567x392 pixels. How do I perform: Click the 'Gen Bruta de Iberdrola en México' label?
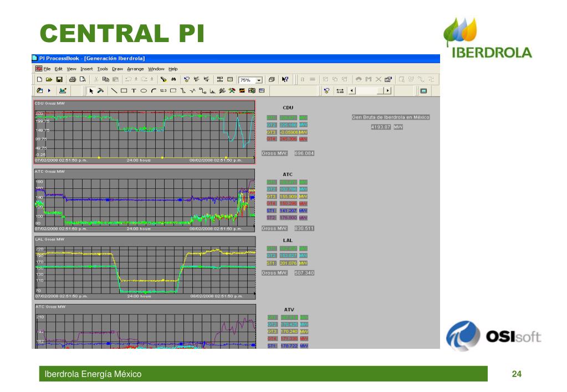(391, 117)
